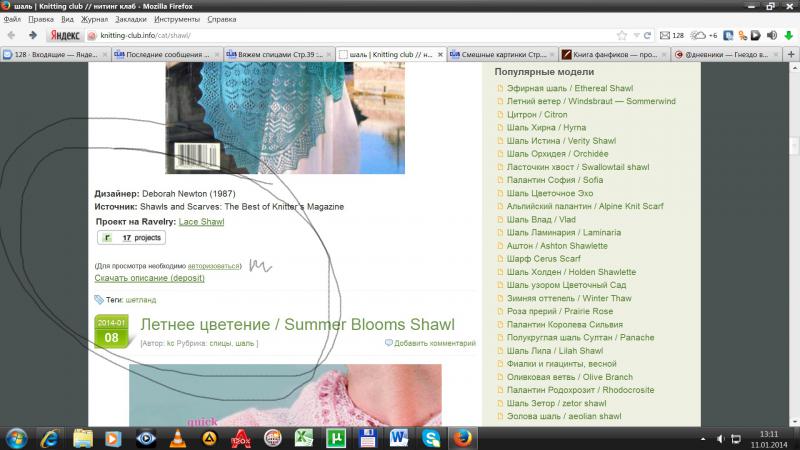Open 'Летний ветер / Windsbraut — Sommerwind' link
Screen dimensions: 800x450
(x=591, y=101)
